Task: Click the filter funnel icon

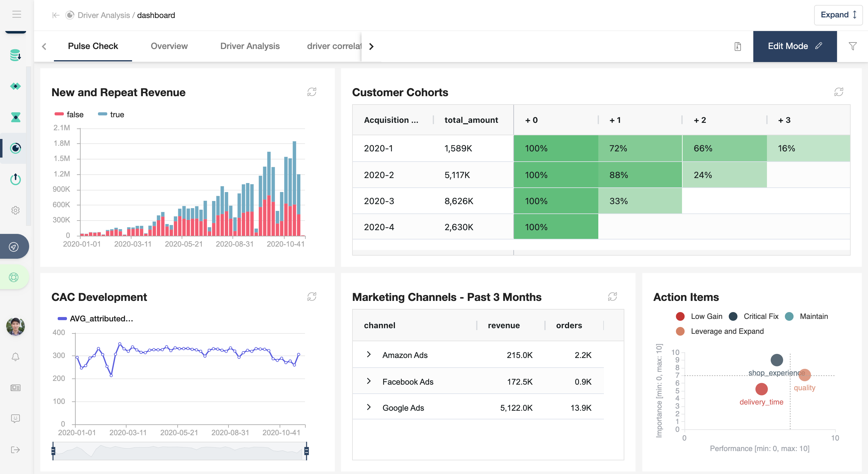Action: (x=852, y=46)
